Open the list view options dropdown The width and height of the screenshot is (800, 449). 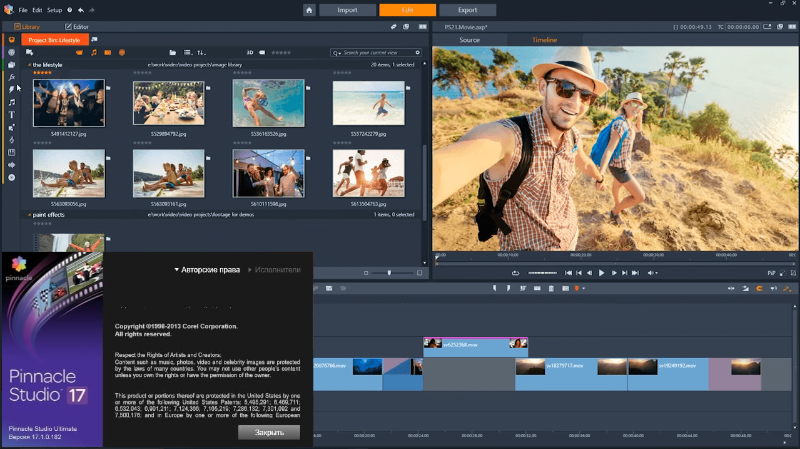pos(188,53)
